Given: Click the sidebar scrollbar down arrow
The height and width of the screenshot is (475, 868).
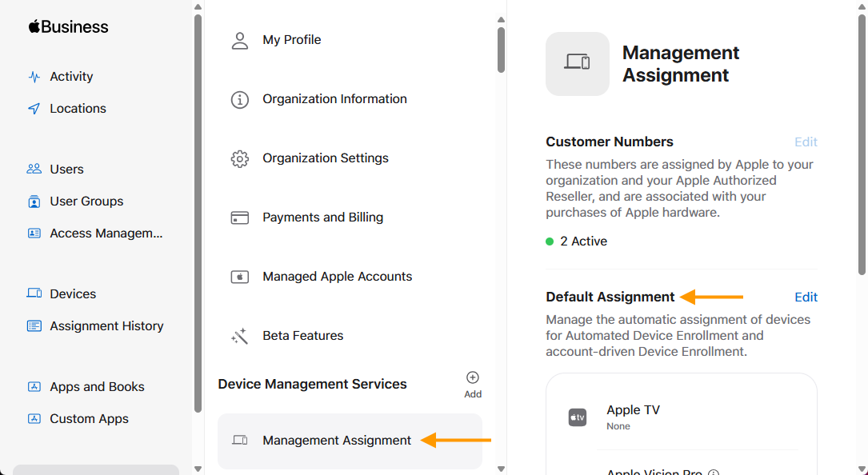Looking at the screenshot, I should coord(198,469).
